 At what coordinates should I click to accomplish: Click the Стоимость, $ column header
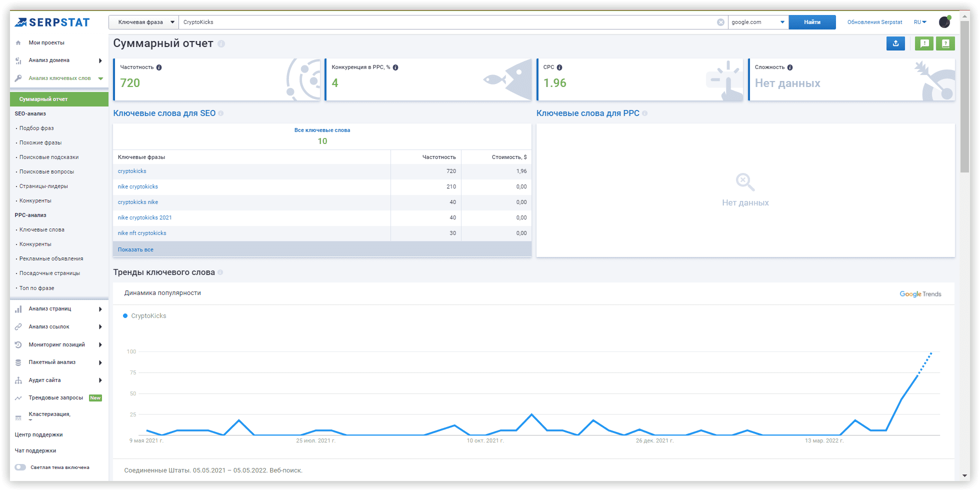509,157
